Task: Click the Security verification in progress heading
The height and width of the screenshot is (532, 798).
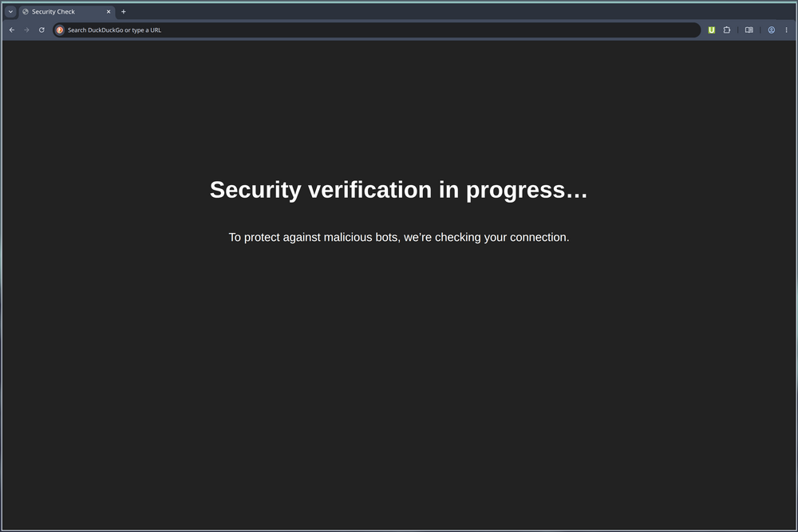Action: tap(398, 190)
